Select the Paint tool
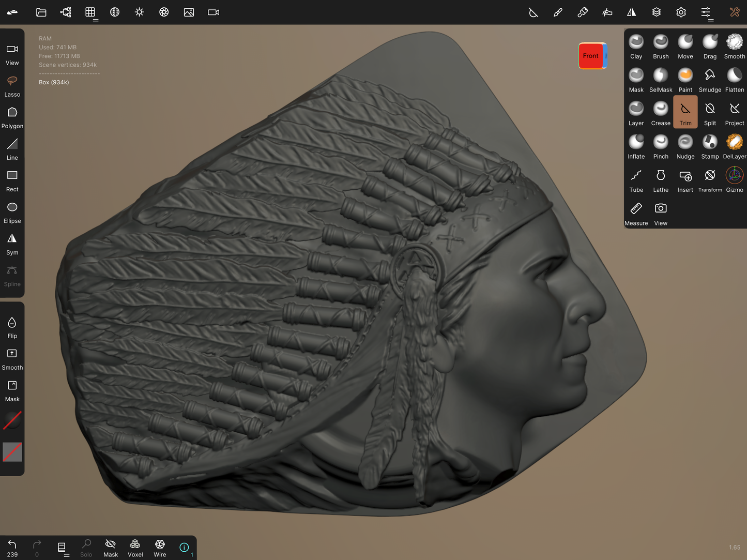747x560 pixels. [685, 80]
